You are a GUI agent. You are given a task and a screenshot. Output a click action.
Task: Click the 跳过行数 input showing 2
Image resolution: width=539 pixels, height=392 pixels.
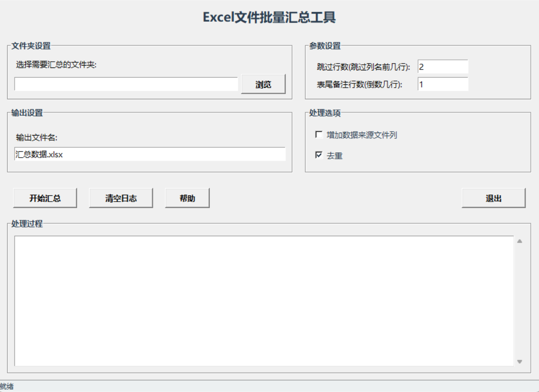(443, 67)
